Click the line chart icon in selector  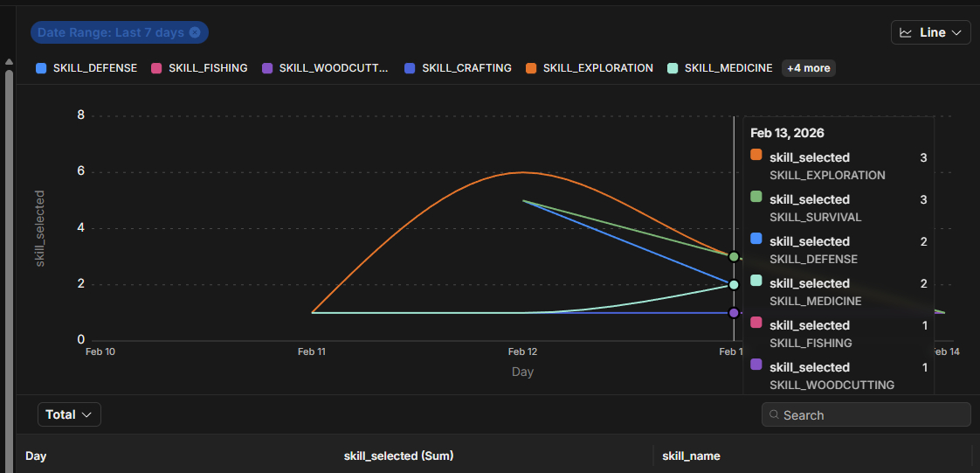906,32
